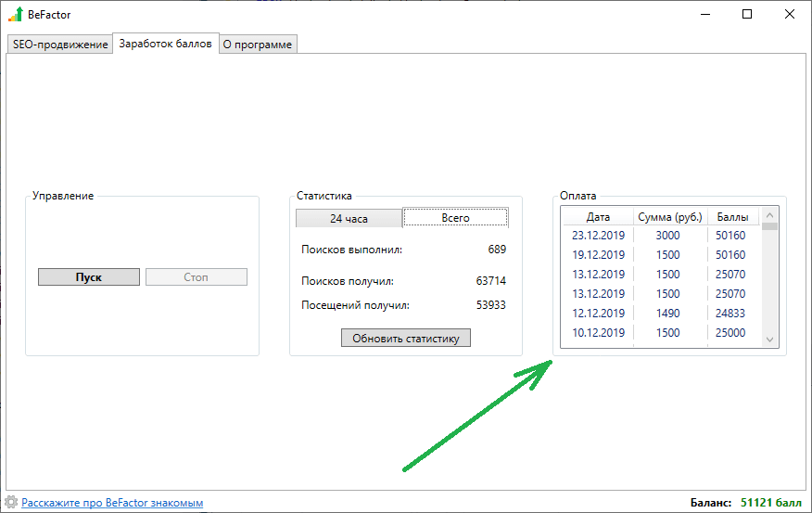This screenshot has height=513, width=812.
Task: Click the Поисков выполнил value 689
Action: (497, 250)
